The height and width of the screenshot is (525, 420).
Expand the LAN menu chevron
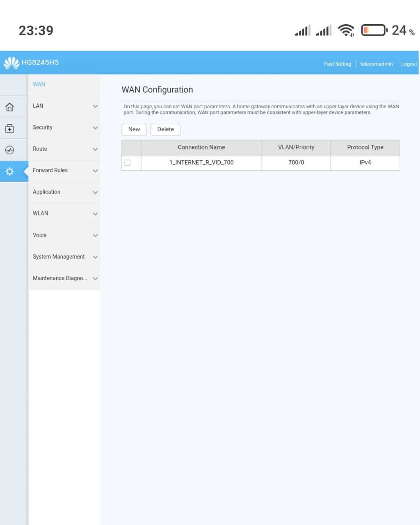tap(95, 106)
